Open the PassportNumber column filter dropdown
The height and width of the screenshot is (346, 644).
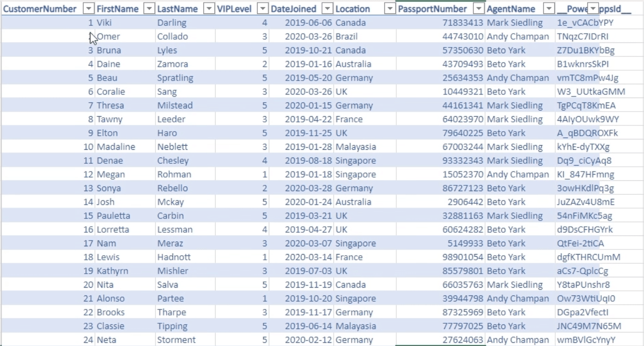pos(479,9)
